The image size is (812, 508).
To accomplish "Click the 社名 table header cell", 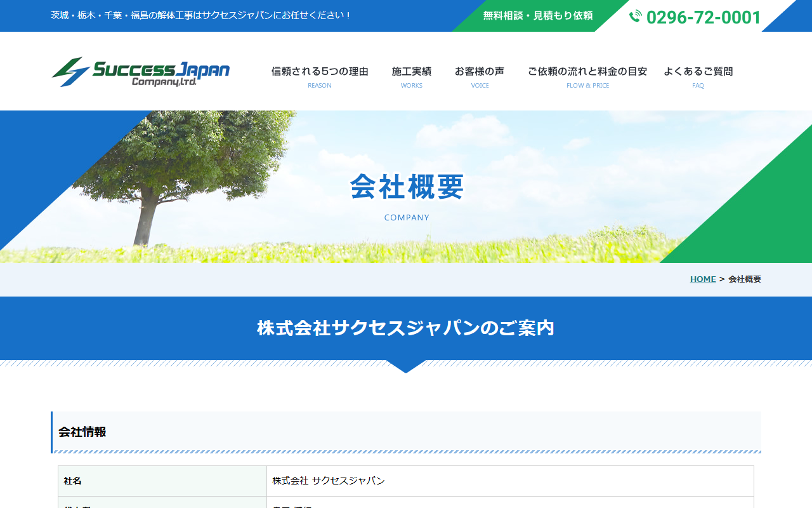I will point(162,481).
